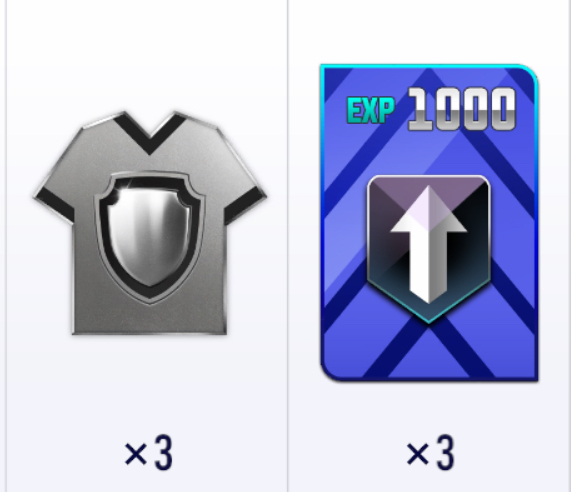Screen dimensions: 571x492
Task: Open the blue EXP 1000 card
Action: point(429,223)
